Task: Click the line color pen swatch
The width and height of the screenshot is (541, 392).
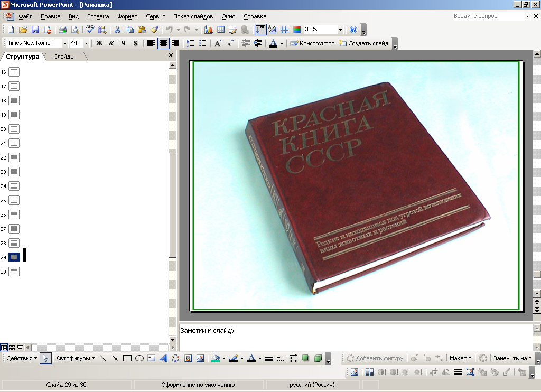Action: [x=234, y=358]
